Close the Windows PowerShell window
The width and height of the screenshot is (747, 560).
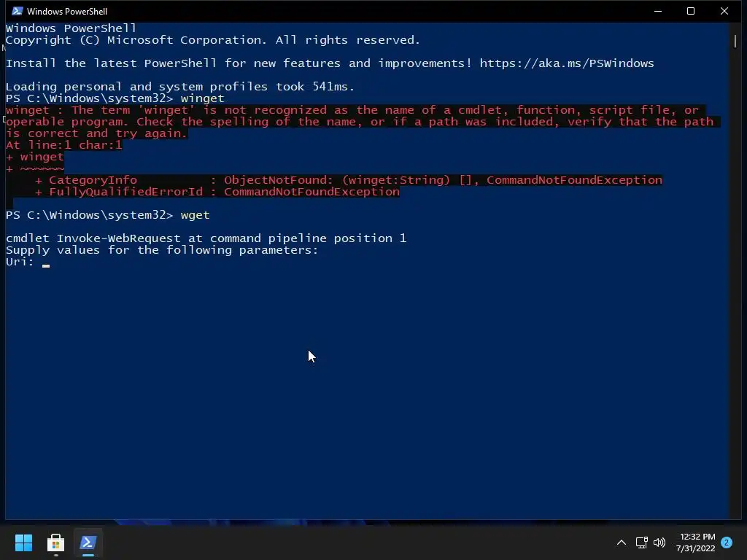724,11
